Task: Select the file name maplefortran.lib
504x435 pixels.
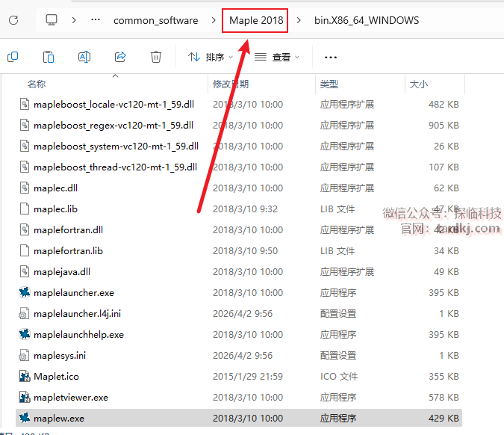Action: pyautogui.click(x=68, y=251)
